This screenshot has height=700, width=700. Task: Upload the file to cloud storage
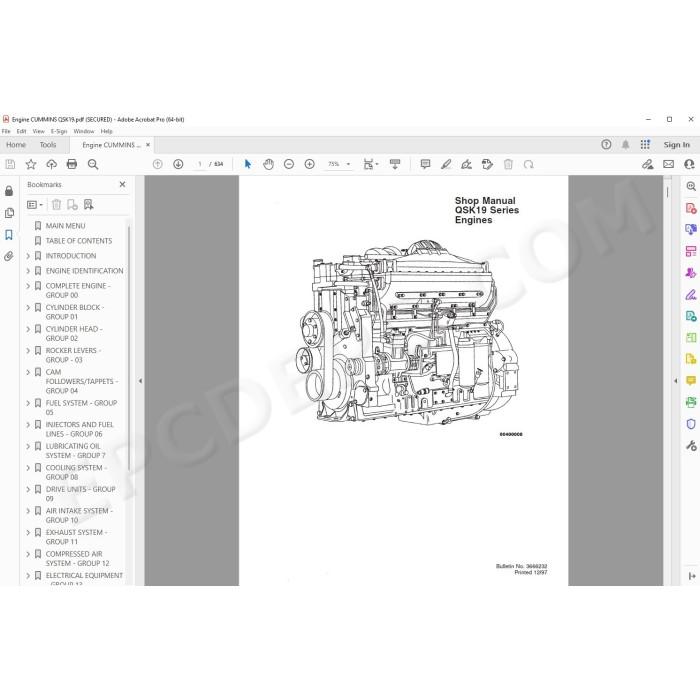pos(51,164)
